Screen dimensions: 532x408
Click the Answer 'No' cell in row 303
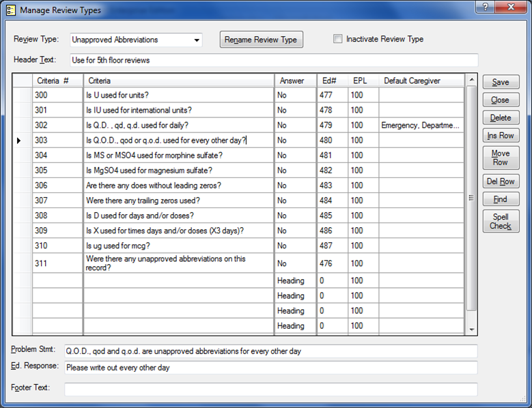(x=295, y=141)
